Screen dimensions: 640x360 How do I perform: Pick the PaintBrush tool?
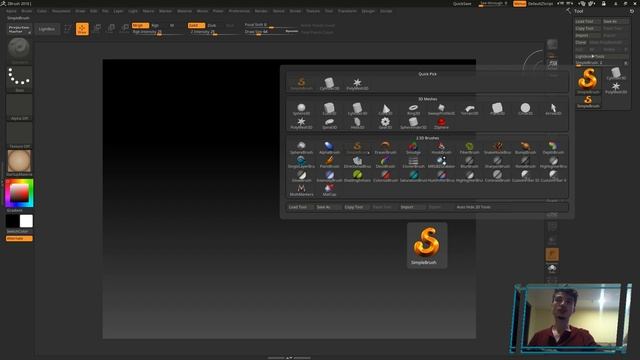coord(329,162)
